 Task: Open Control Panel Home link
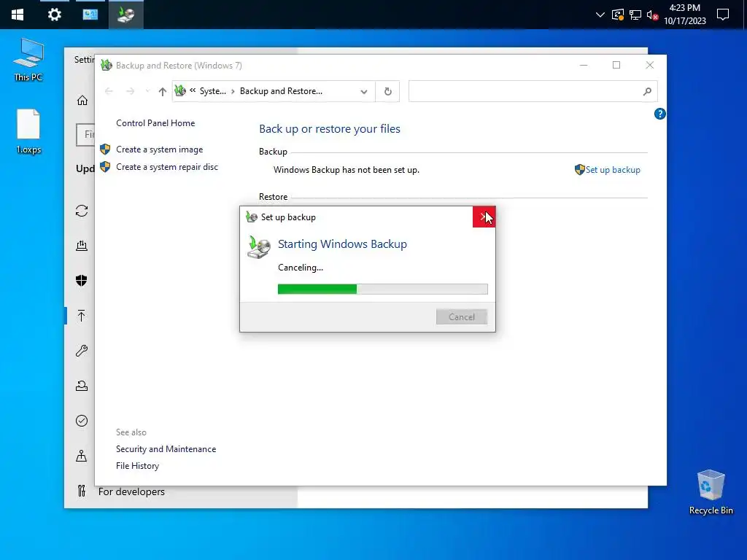[155, 122]
